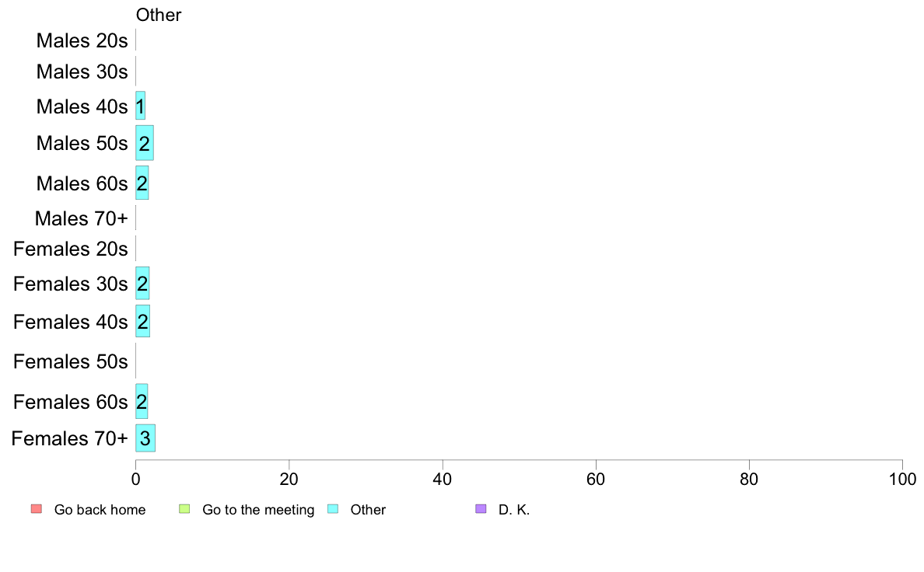
Task: Click the 40 axis tick label
Action: 443,479
